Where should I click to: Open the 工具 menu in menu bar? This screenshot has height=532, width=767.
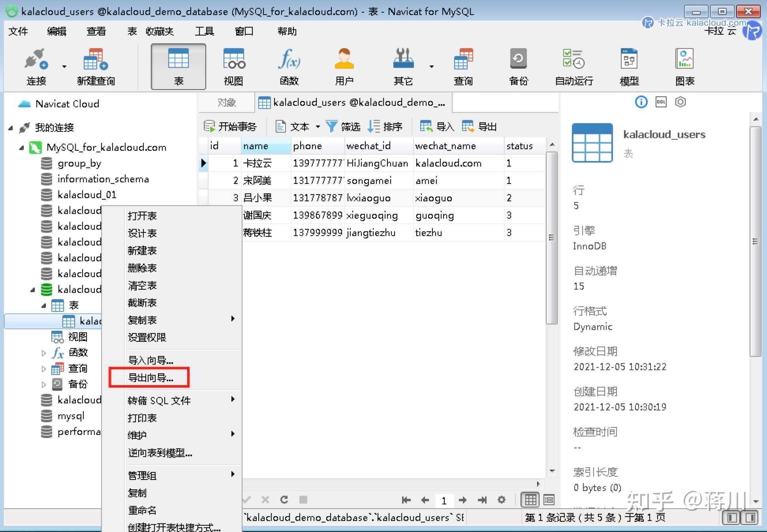point(204,31)
